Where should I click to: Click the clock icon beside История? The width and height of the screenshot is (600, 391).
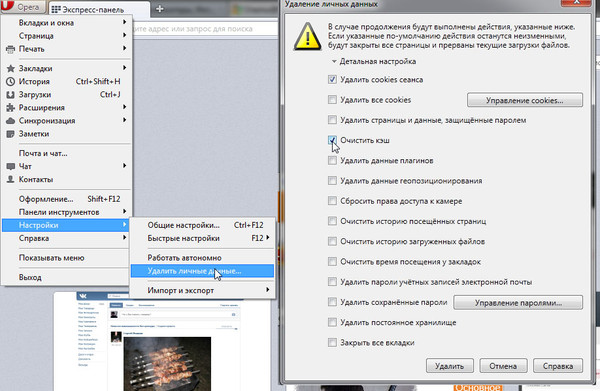click(10, 81)
